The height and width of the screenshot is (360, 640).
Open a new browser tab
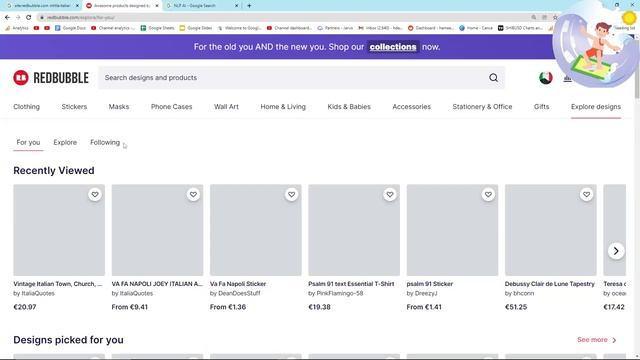coord(249,6)
